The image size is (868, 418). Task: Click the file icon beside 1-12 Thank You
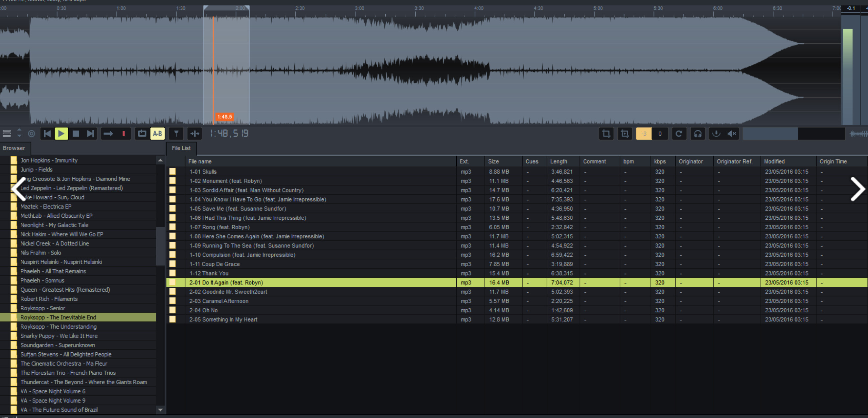(x=172, y=273)
